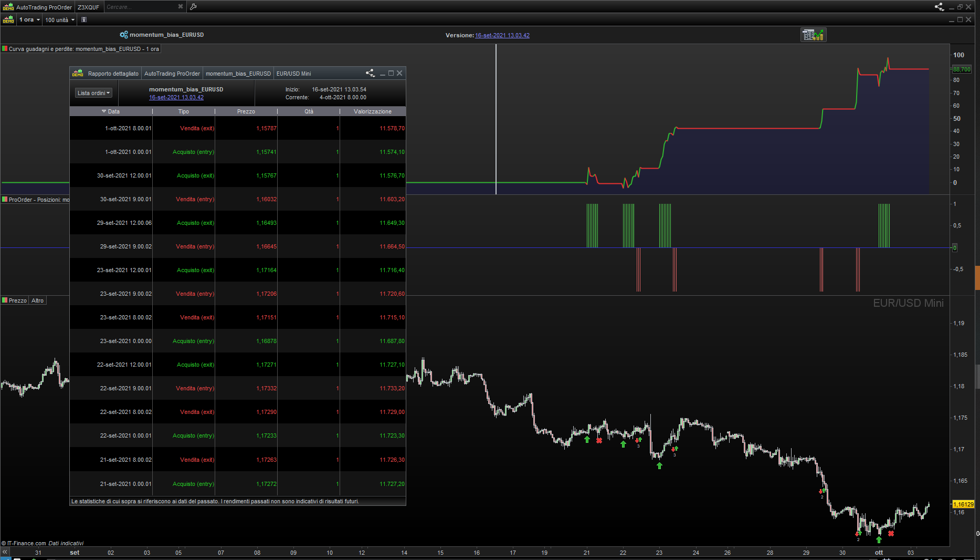The height and width of the screenshot is (560, 980).
Task: Switch to the Altro tab
Action: coord(37,300)
